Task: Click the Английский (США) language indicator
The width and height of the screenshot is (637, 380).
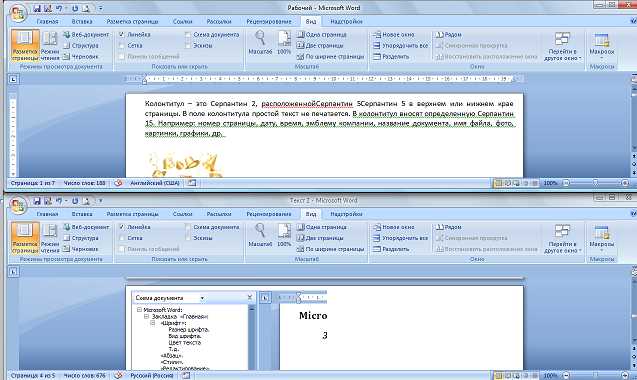Action: [155, 183]
